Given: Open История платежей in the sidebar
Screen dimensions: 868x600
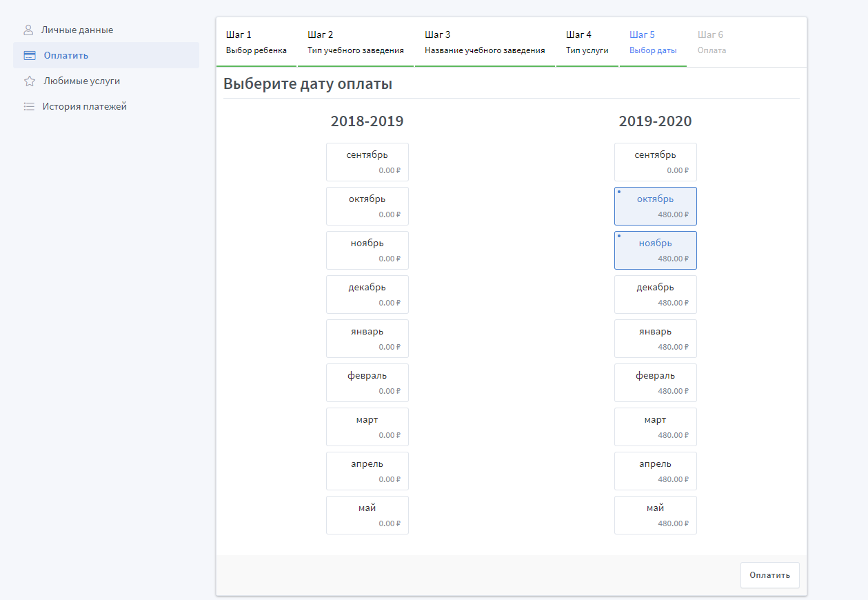Looking at the screenshot, I should (84, 107).
